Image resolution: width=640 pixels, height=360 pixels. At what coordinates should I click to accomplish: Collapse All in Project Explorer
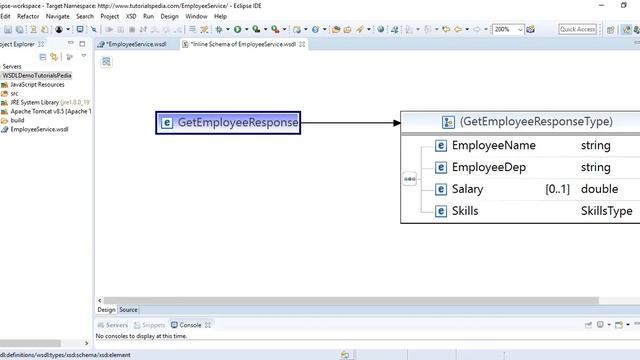click(42, 57)
